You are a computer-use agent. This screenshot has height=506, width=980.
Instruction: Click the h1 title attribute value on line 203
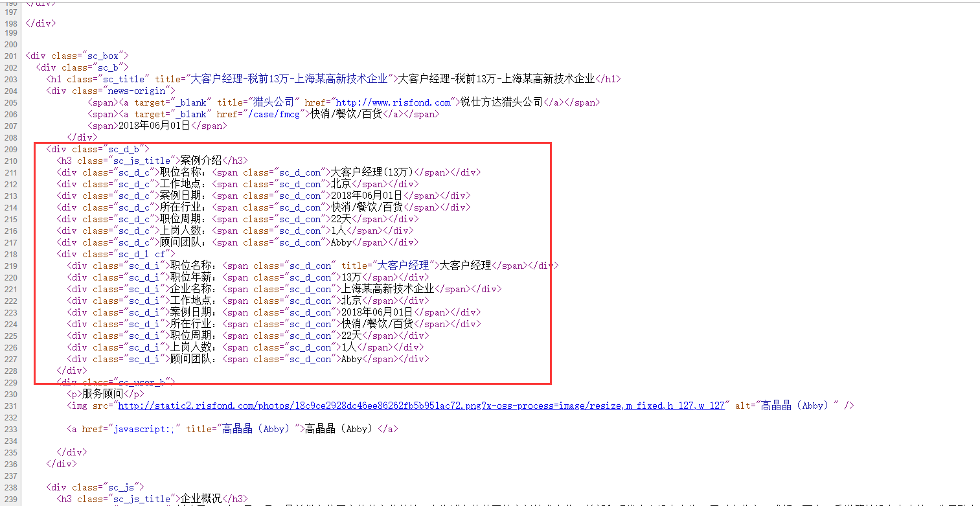291,79
